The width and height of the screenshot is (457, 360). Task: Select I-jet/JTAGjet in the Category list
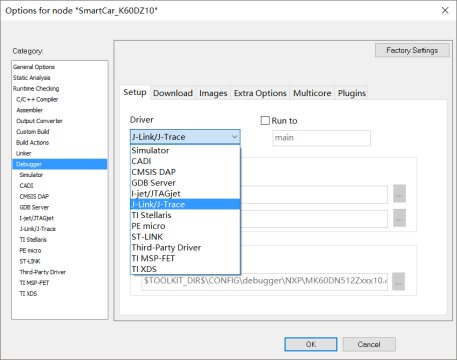pyautogui.click(x=37, y=218)
